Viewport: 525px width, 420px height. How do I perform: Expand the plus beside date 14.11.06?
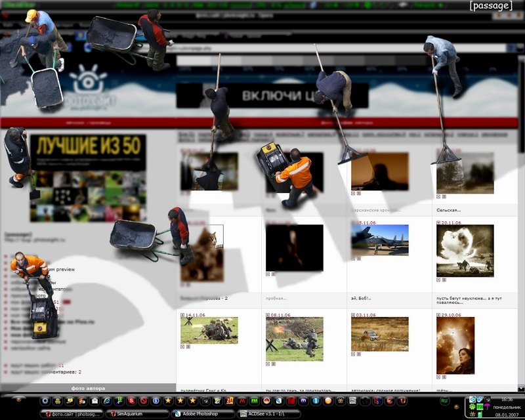click(182, 315)
